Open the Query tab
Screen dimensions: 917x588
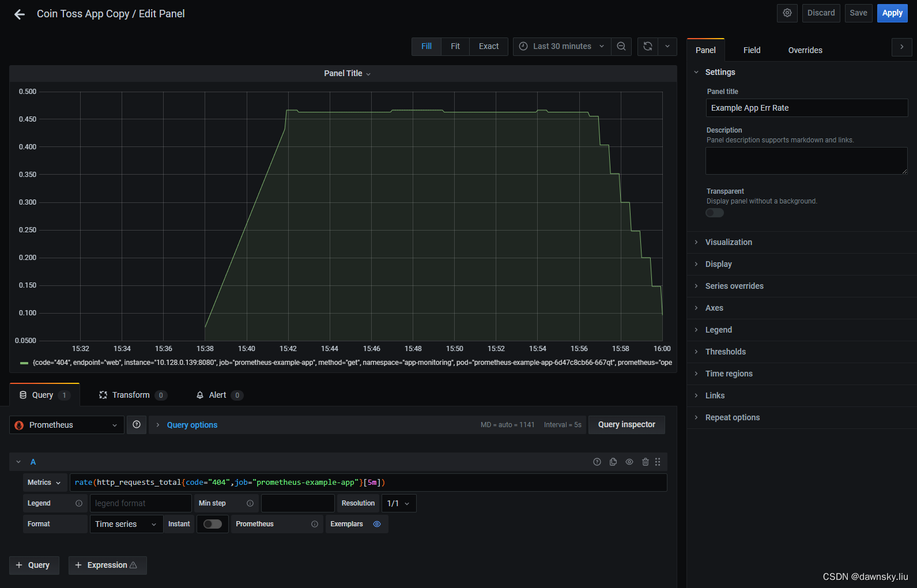click(x=44, y=395)
